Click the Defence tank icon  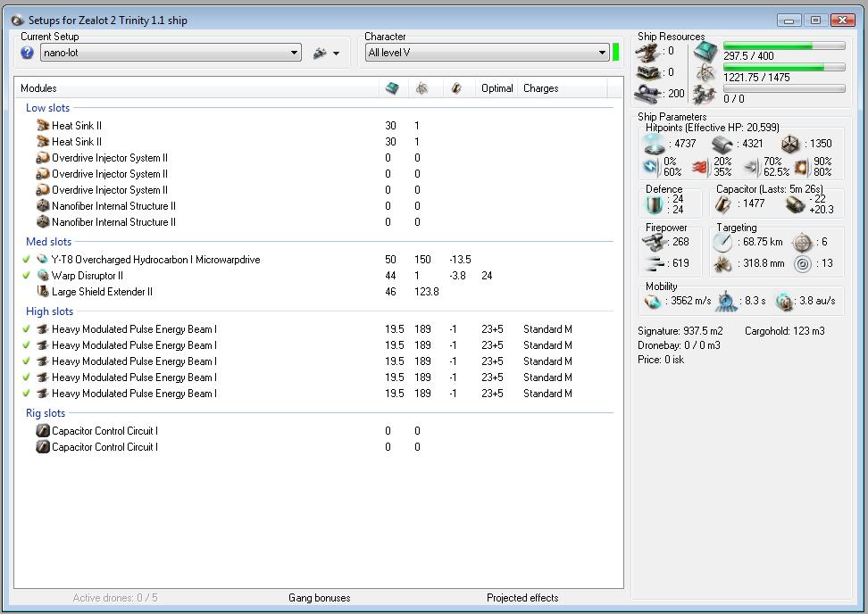(x=655, y=204)
